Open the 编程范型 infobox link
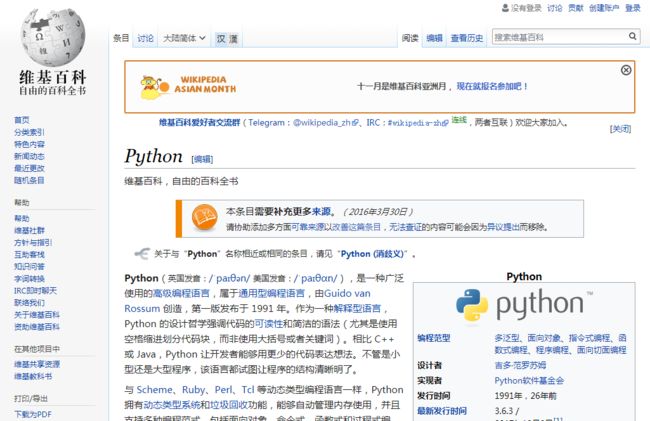650x421 pixels. (x=434, y=338)
